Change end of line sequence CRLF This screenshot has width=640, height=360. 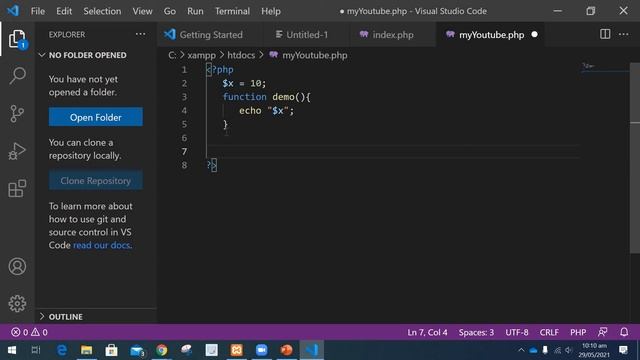click(549, 332)
